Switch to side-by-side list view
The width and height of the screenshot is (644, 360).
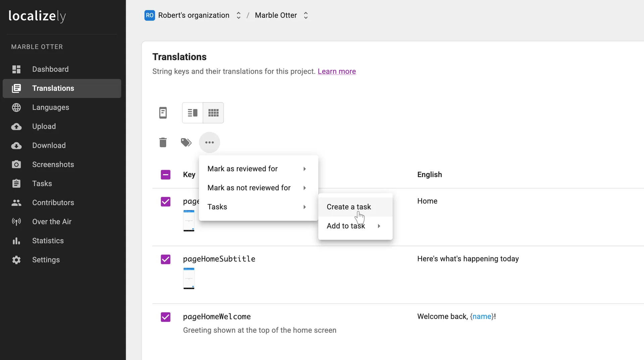point(193,113)
